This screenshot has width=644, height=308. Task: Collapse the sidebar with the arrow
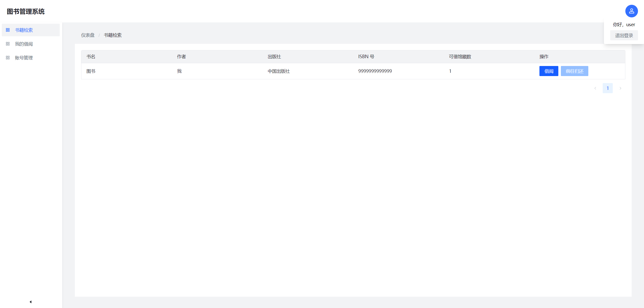tap(30, 302)
